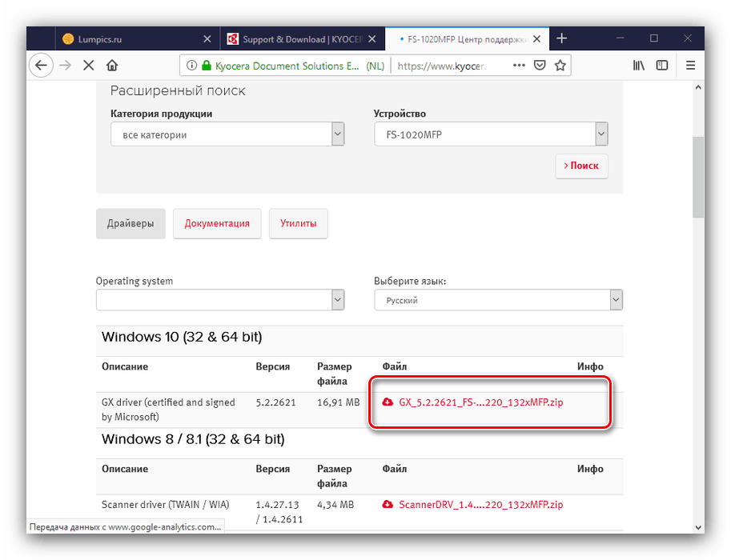731x560 pixels.
Task: Click the Windows 10 (32 & 64 bit) heading
Action: click(x=182, y=337)
